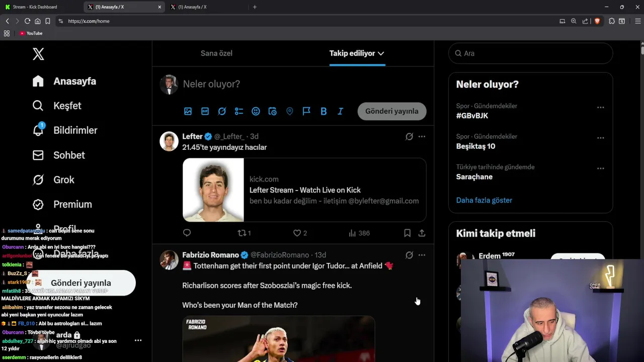Toggle italic text formatting
Screen dimensions: 644x362
(341, 111)
